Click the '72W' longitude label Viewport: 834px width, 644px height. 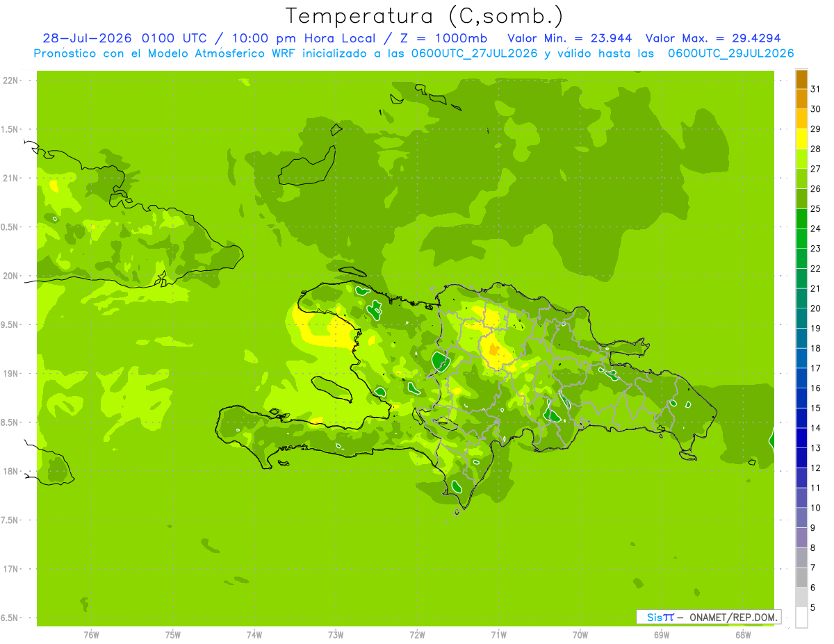pos(417,635)
